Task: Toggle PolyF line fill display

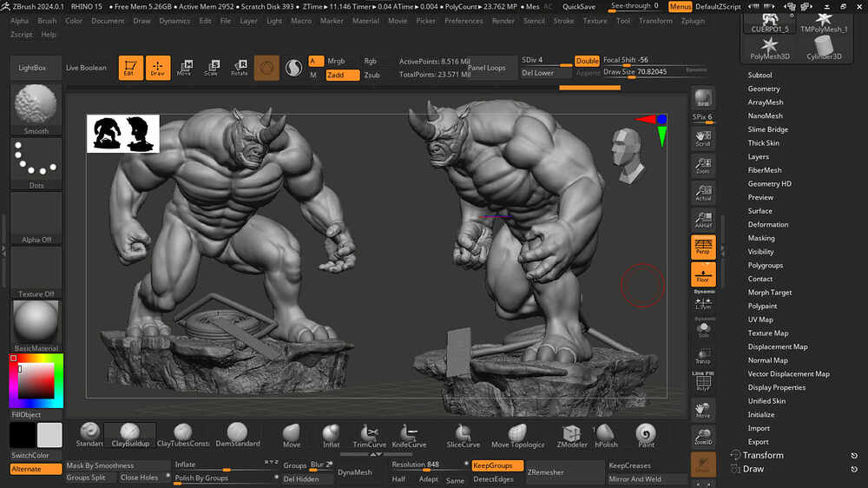Action: (703, 384)
